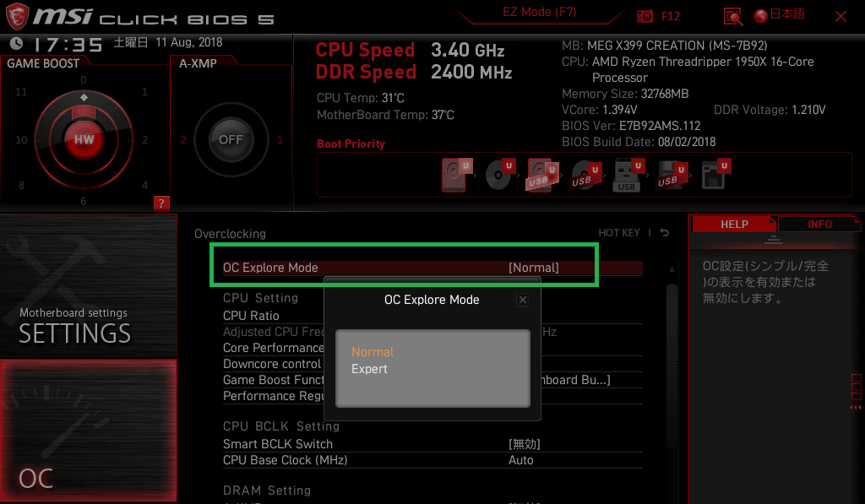
Task: Open the Smart BCLK Switch [無効] value
Action: tap(524, 444)
